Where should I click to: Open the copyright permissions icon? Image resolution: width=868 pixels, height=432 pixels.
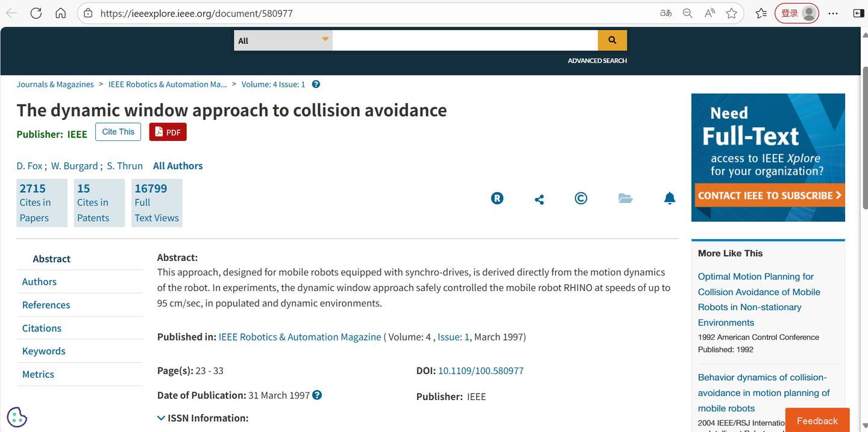581,198
